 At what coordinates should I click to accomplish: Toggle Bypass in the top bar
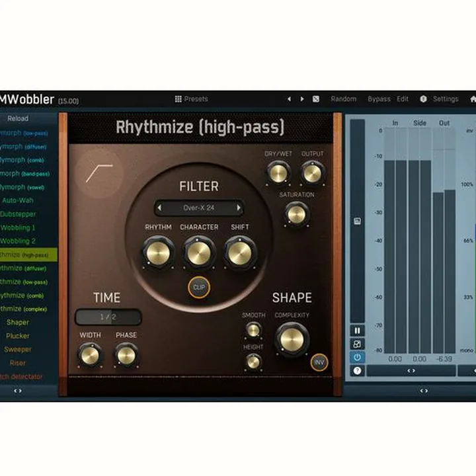[x=379, y=99]
